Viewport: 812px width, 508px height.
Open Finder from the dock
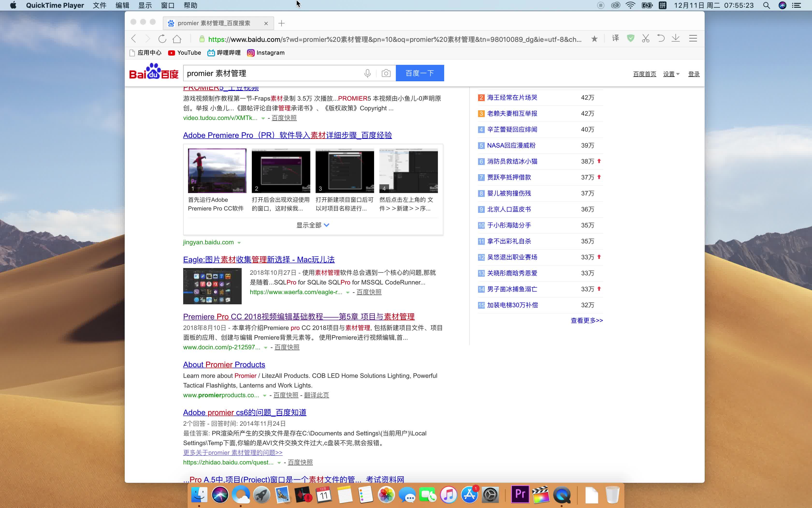[199, 494]
